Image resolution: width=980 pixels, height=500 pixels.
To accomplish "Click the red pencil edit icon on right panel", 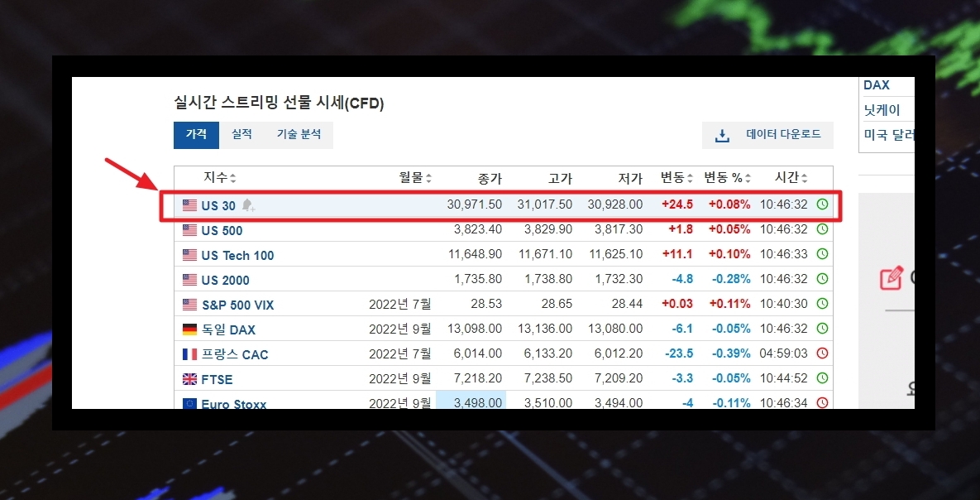I will pyautogui.click(x=892, y=278).
